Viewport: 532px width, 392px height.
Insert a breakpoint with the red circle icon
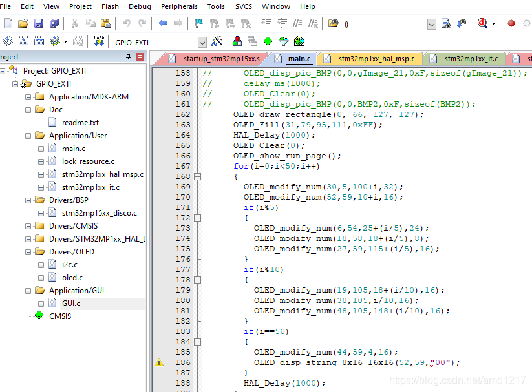511,23
